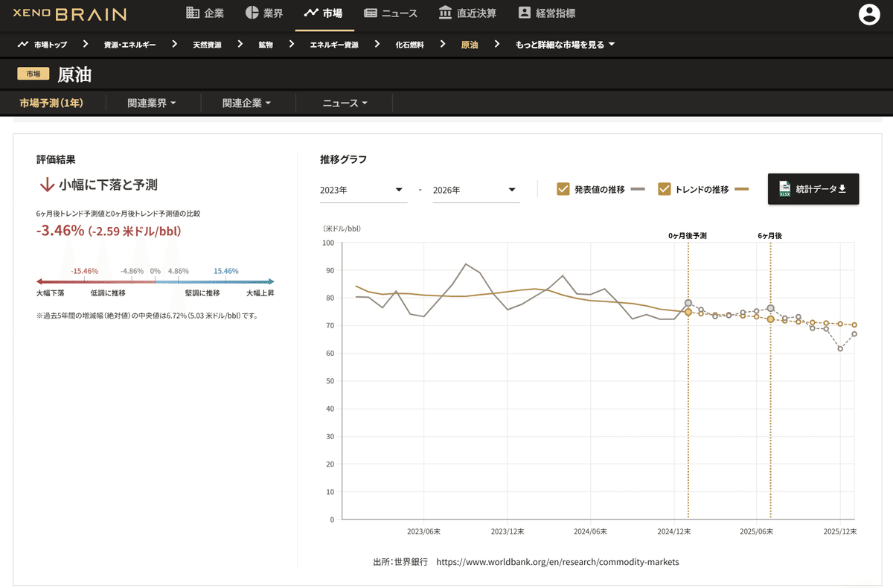Click the ニュース newspaper icon

[371, 13]
